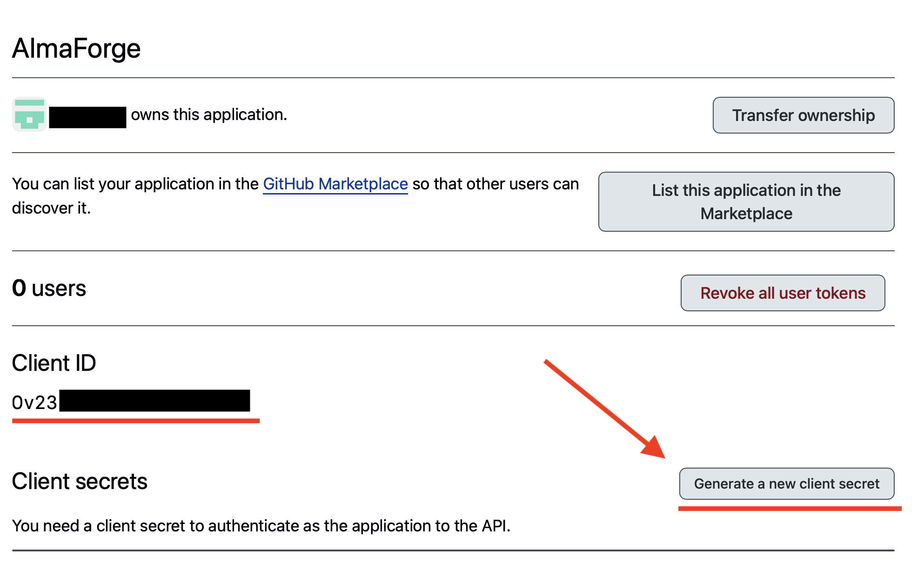This screenshot has height=577, width=924.
Task: Open the GitHub Marketplace link
Action: pos(335,184)
